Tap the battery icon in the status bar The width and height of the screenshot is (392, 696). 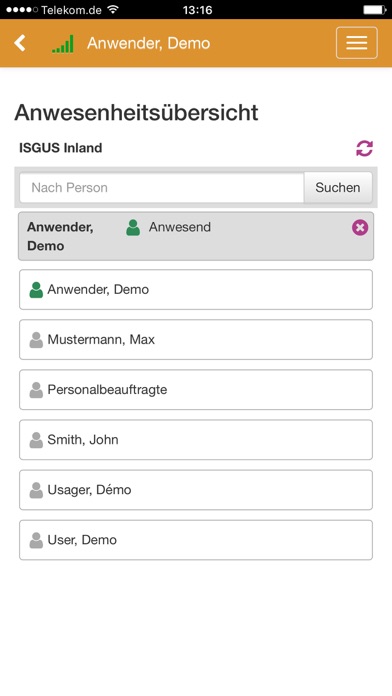coord(374,9)
